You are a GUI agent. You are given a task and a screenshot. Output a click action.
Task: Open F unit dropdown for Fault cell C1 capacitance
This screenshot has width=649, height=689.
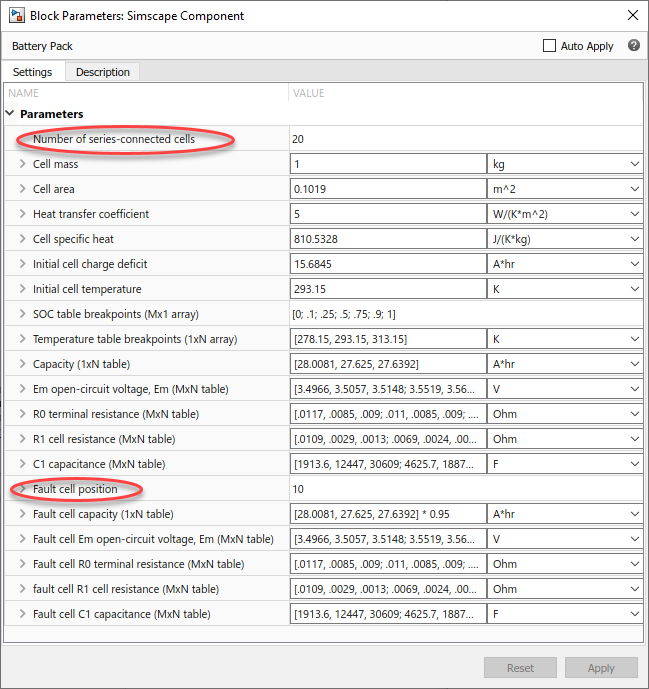tap(565, 614)
